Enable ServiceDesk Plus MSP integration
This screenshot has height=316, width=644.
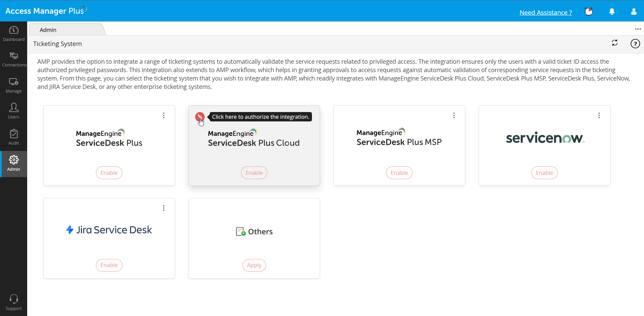(399, 173)
